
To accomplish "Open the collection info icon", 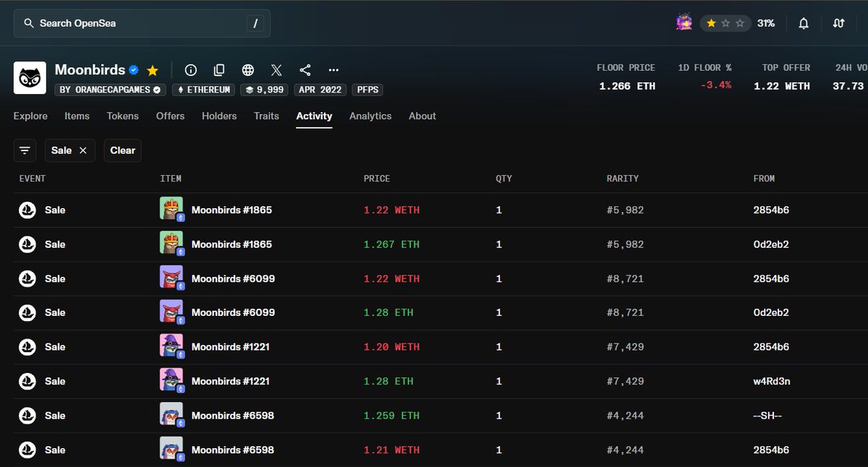I will [191, 70].
